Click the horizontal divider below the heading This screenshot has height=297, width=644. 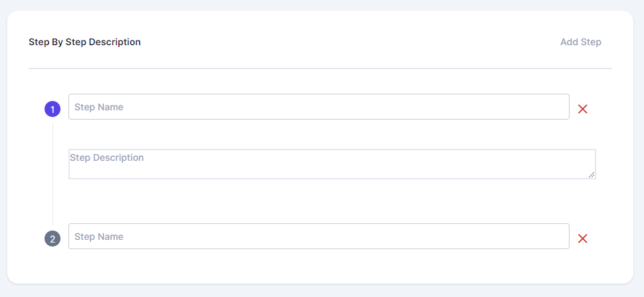click(x=320, y=68)
